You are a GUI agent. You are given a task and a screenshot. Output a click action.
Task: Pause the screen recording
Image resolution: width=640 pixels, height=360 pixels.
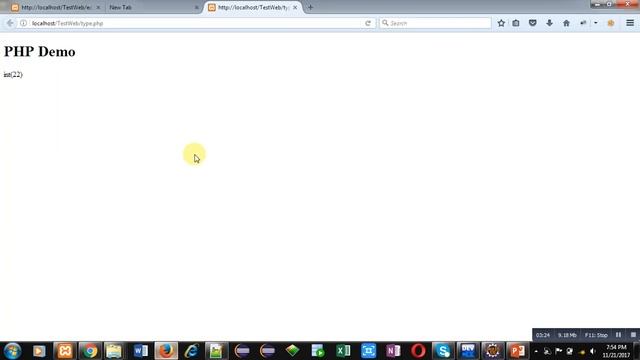(x=618, y=335)
